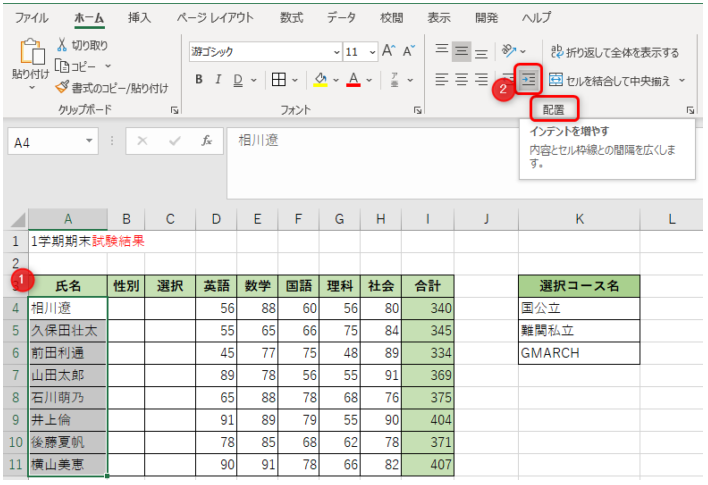The height and width of the screenshot is (485, 708).
Task: Expand the Merge and Center dropdown arrow
Action: pos(682,80)
